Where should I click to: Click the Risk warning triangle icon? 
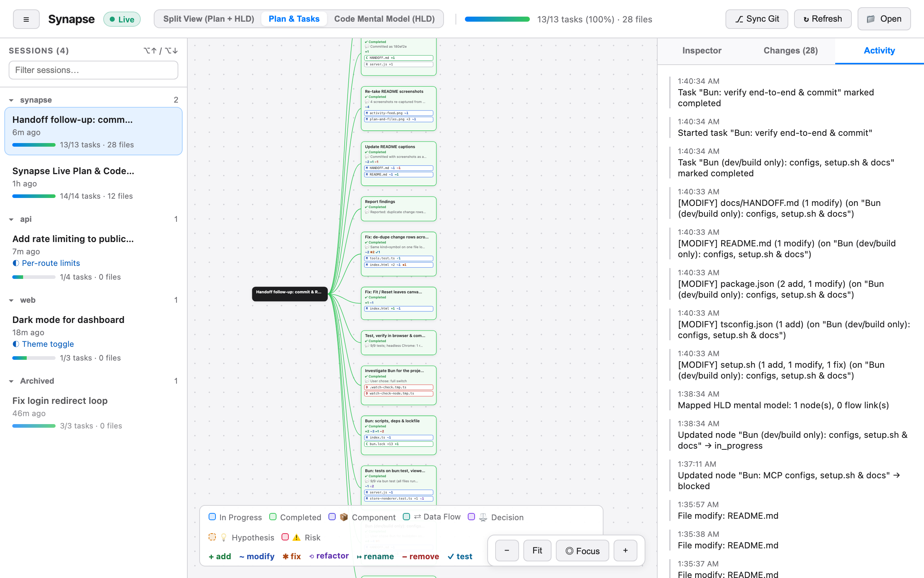[296, 537]
